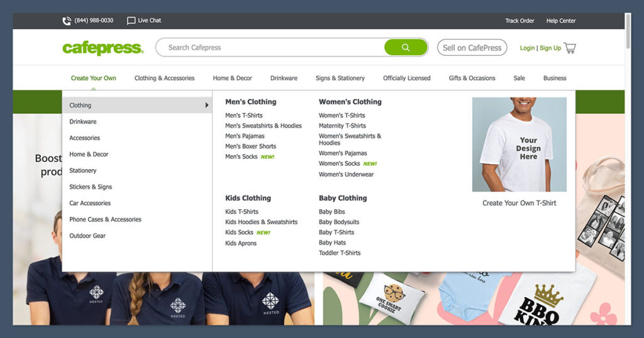
Task: Open the Create Your Own menu
Action: (x=93, y=79)
